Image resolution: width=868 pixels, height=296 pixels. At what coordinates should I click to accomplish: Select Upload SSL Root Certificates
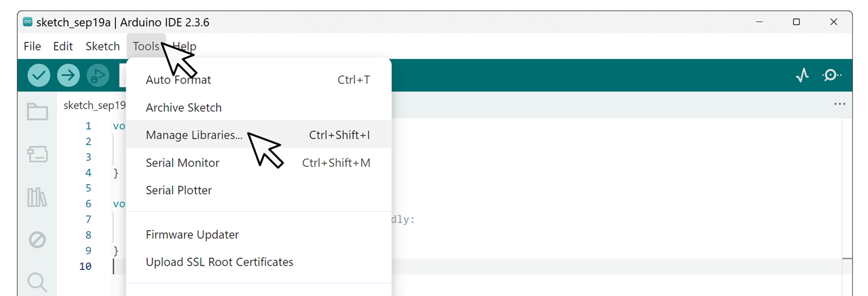[219, 262]
